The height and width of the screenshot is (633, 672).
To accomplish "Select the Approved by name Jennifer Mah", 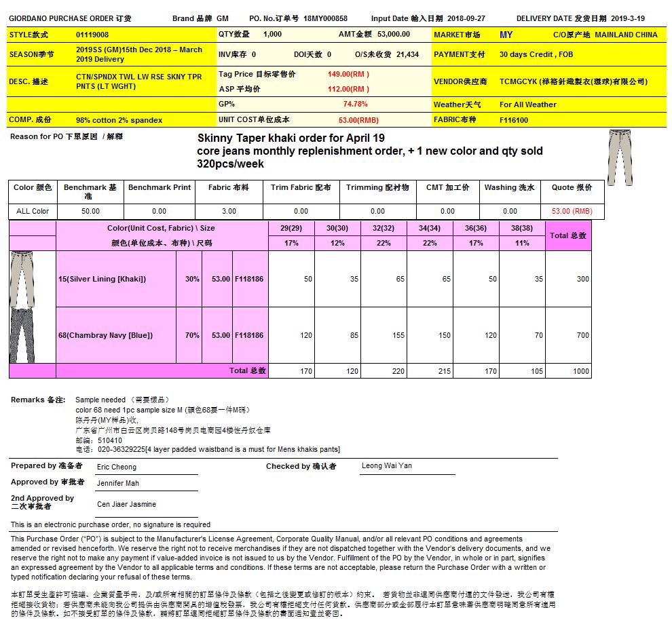I will [x=118, y=483].
